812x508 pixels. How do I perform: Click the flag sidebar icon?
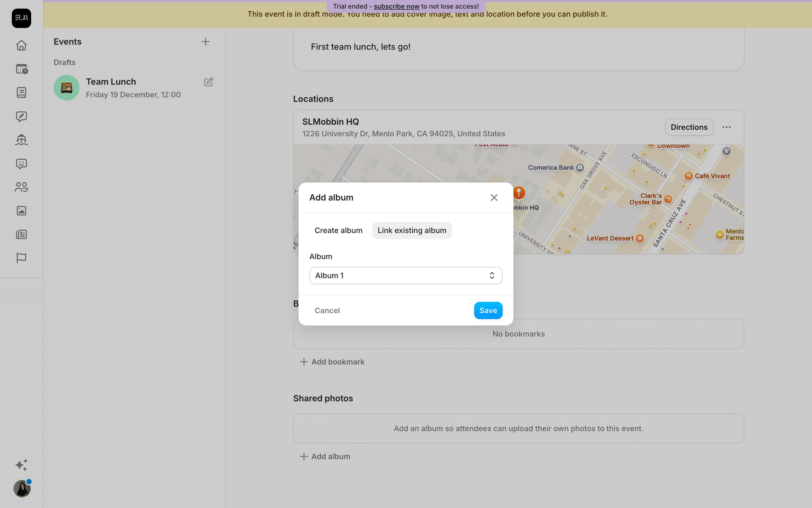[x=21, y=258]
